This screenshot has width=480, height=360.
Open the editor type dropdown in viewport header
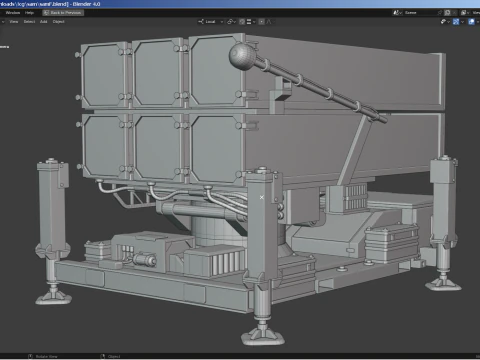tap(2, 22)
